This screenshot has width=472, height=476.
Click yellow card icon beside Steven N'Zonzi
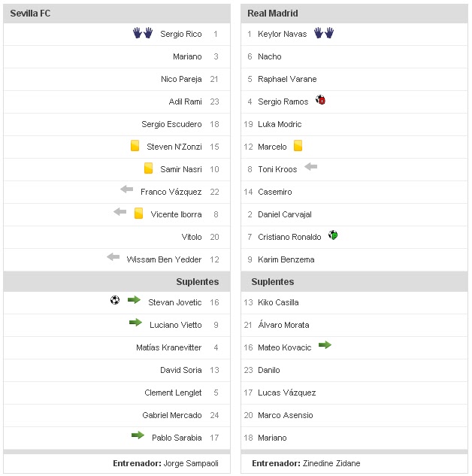tap(135, 146)
